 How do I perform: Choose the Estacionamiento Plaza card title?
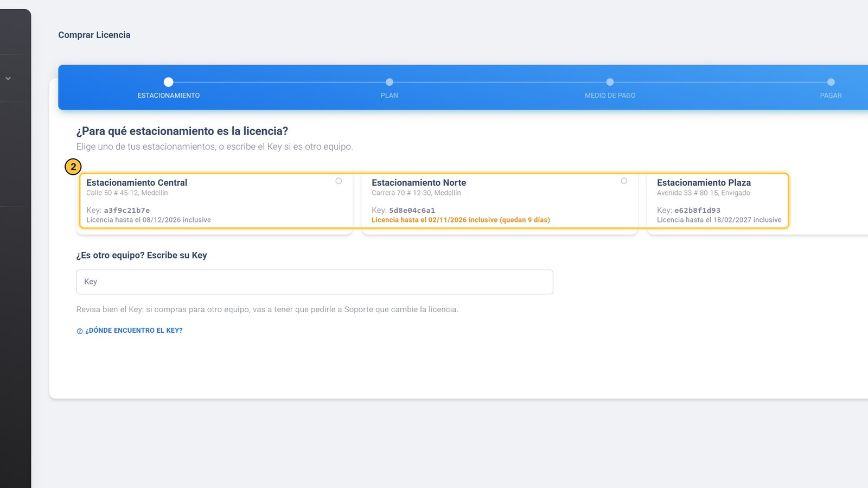click(x=704, y=183)
